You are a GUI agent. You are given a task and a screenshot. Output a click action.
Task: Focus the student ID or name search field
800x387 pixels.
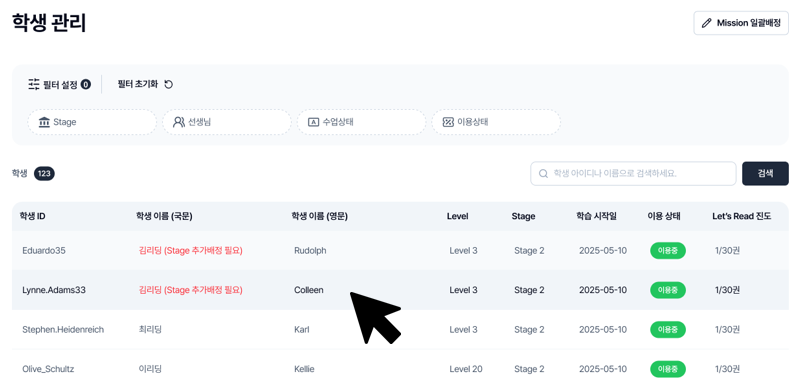coord(633,173)
